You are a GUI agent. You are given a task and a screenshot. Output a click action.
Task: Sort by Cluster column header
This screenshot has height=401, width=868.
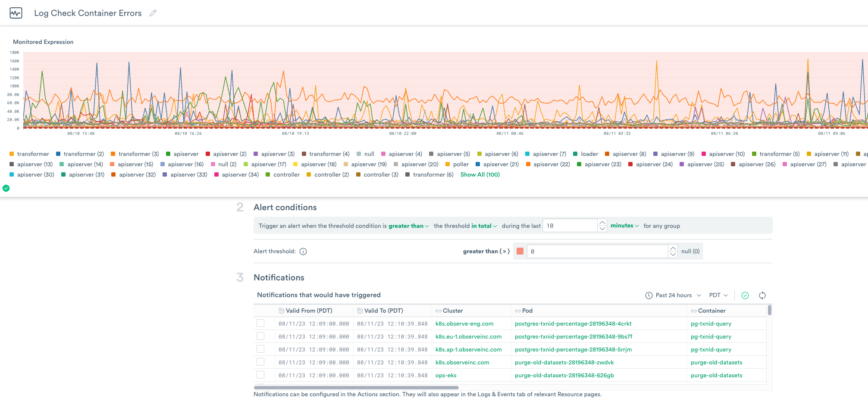[453, 311]
